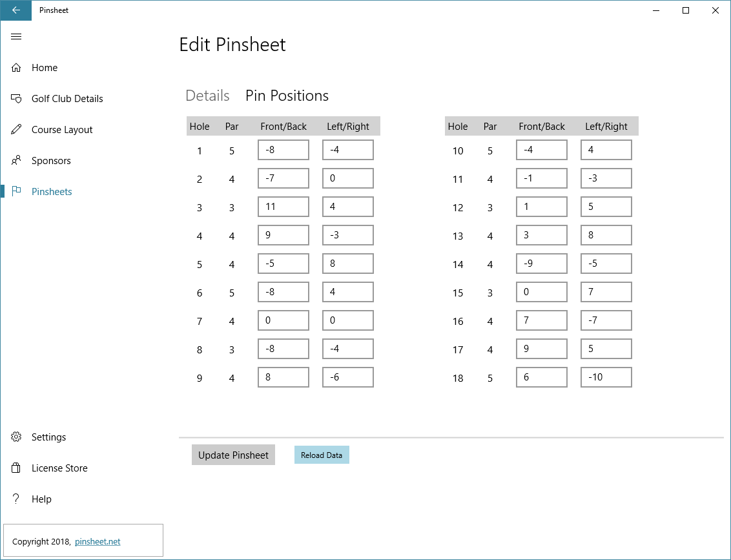Click the License Store bag icon
Image resolution: width=731 pixels, height=560 pixels.
point(16,468)
